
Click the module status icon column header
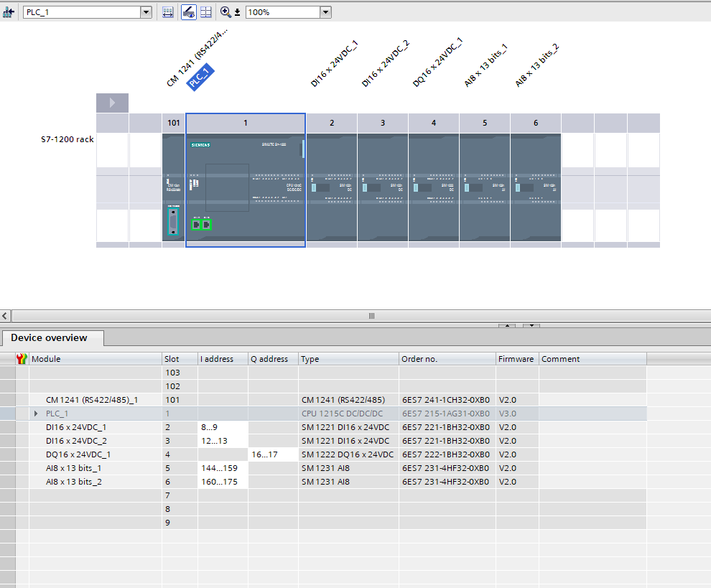tap(22, 359)
